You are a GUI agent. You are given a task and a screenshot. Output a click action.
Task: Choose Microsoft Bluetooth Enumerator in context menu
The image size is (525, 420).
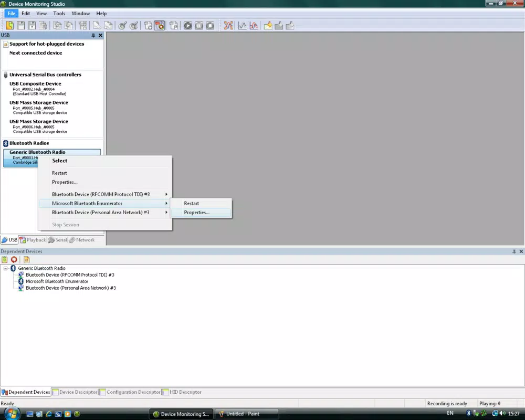tap(106, 203)
